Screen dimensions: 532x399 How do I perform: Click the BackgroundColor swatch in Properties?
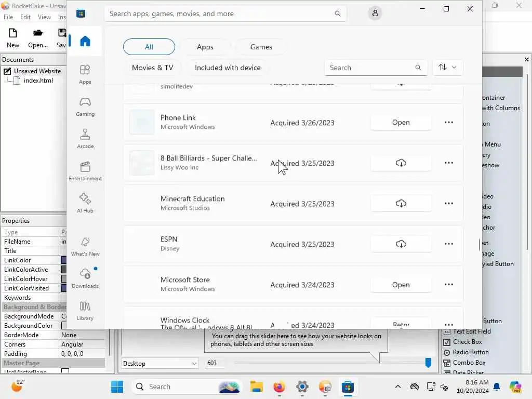coord(64,326)
